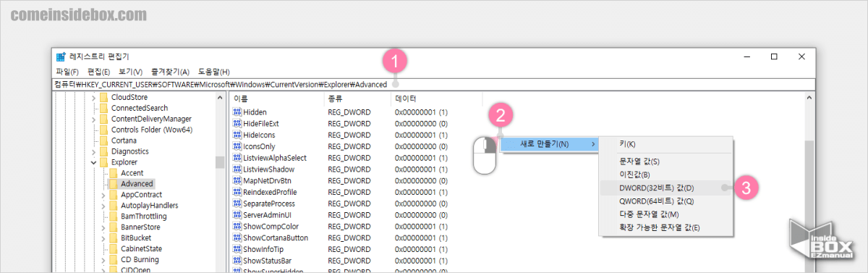Click the ServerAdminUI value's icon

coord(237,215)
